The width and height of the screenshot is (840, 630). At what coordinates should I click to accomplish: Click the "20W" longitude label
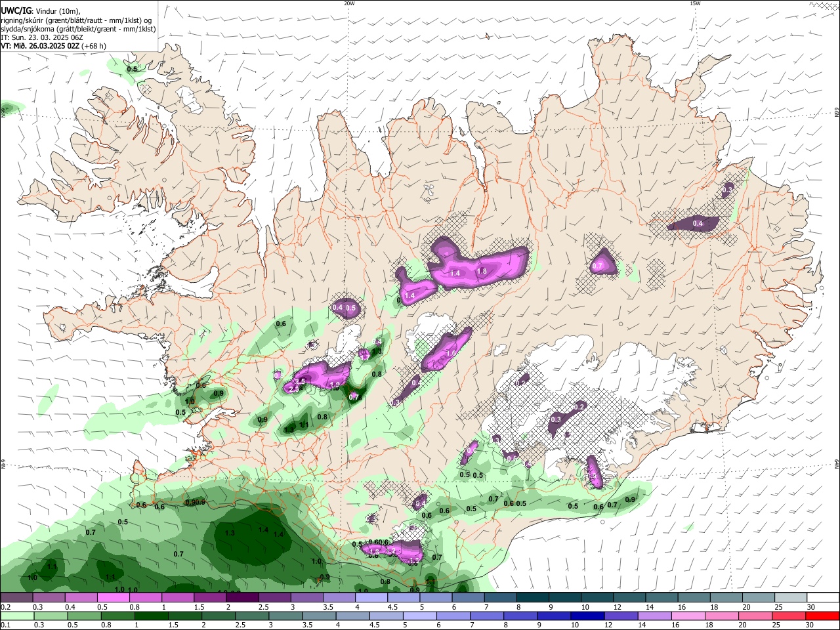[350, 3]
